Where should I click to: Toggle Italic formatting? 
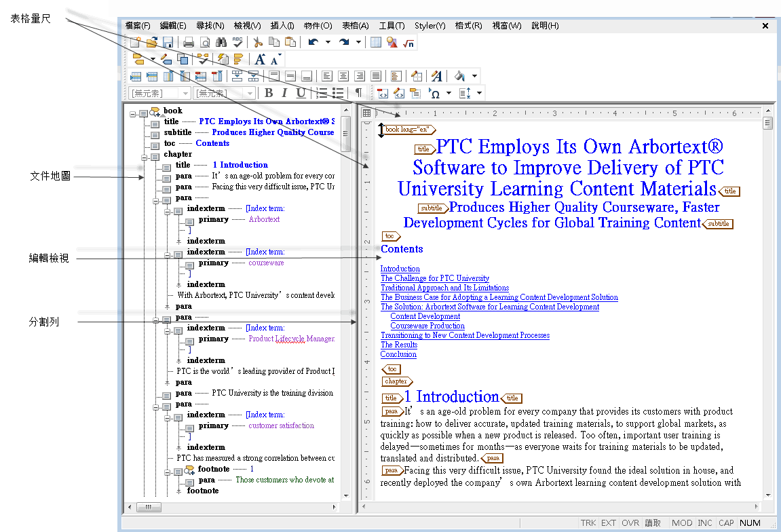click(x=284, y=93)
